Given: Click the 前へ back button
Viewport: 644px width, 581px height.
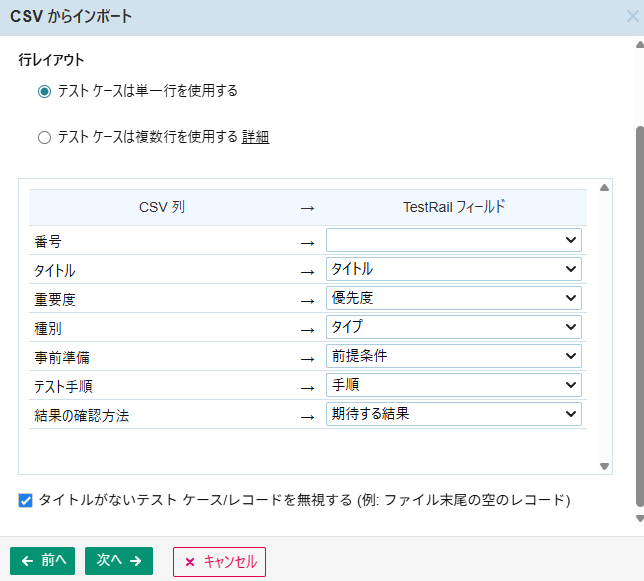Looking at the screenshot, I should tap(42, 562).
